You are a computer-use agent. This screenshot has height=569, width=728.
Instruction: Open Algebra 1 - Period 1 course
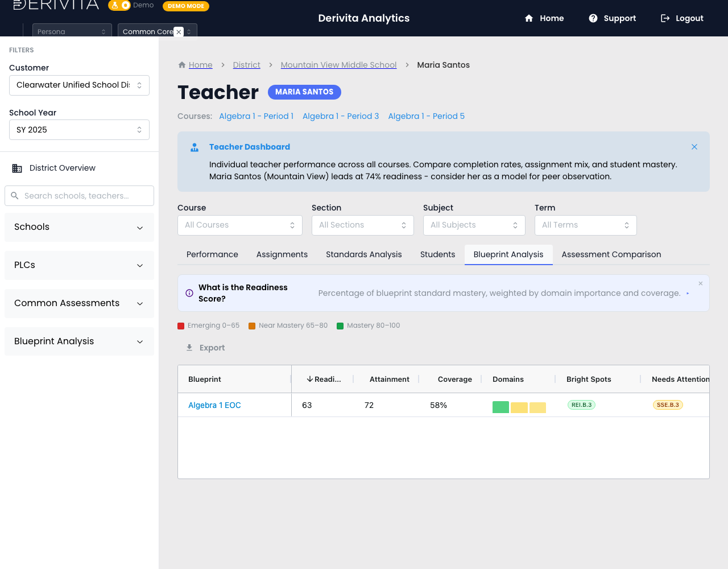(x=257, y=116)
